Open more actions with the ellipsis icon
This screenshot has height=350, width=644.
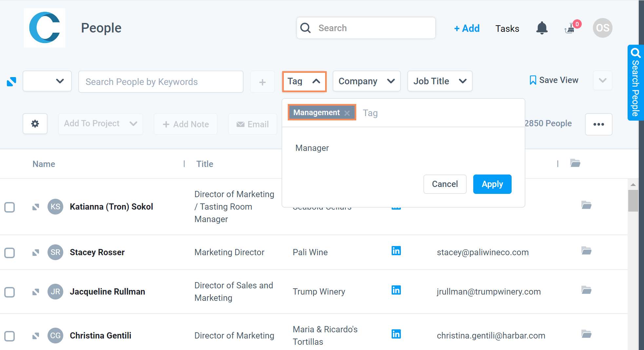[599, 124]
